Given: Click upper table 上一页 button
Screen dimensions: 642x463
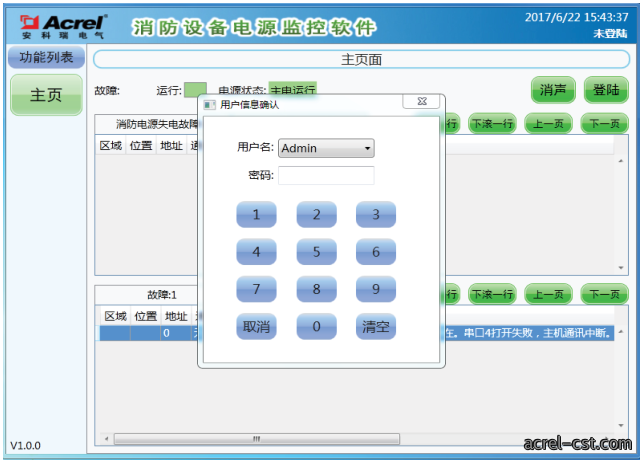Looking at the screenshot, I should [548, 124].
